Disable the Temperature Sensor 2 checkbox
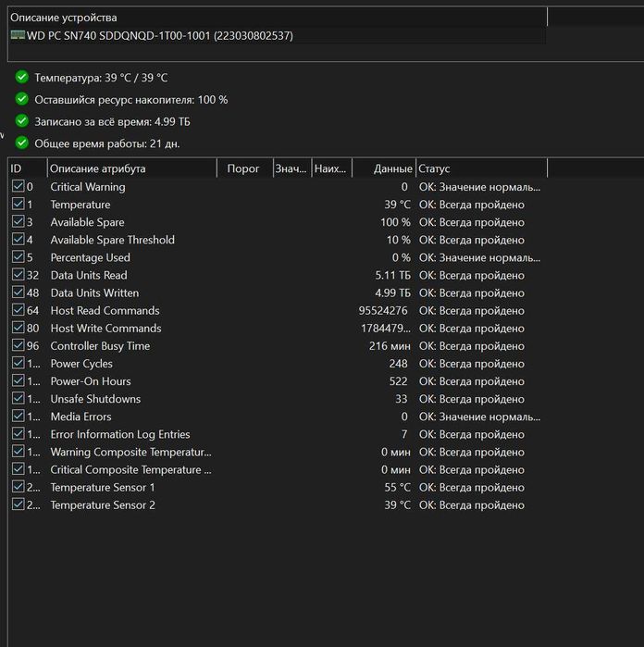Screen dimensions: 644x647 coord(18,504)
